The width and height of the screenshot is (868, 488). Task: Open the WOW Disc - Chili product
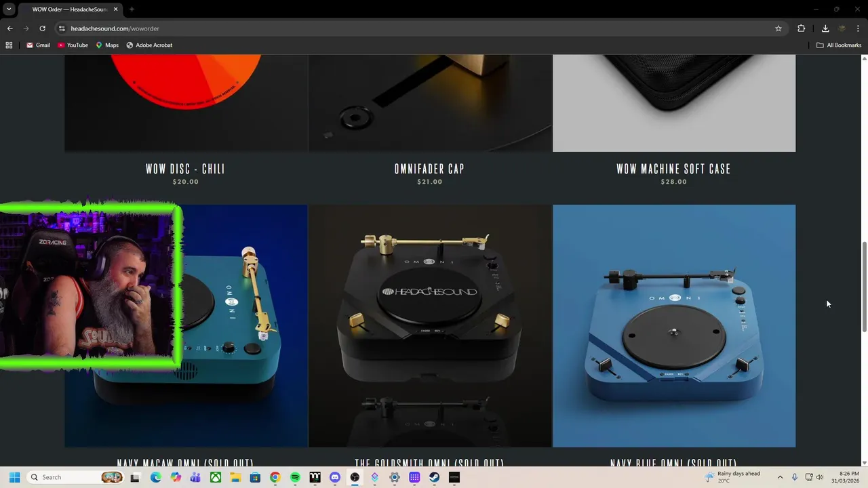pos(185,169)
